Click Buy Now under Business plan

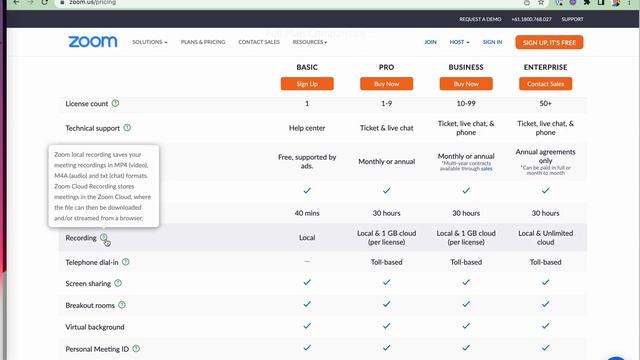coord(466,84)
